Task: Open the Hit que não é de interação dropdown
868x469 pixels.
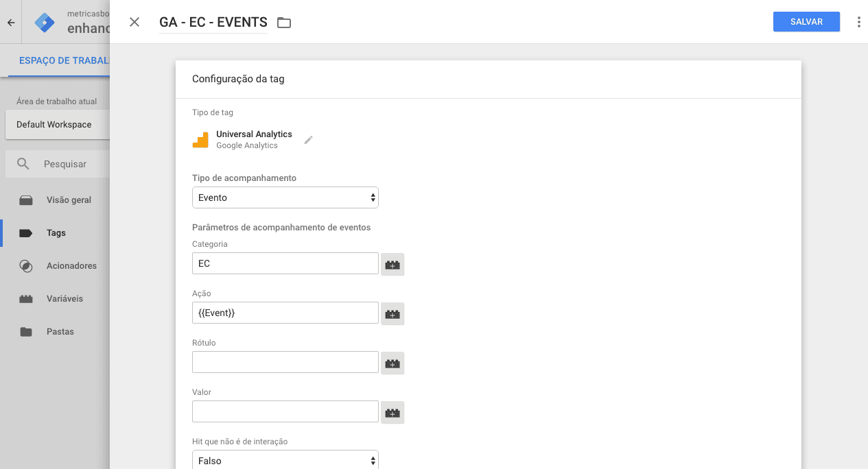Action: point(285,459)
